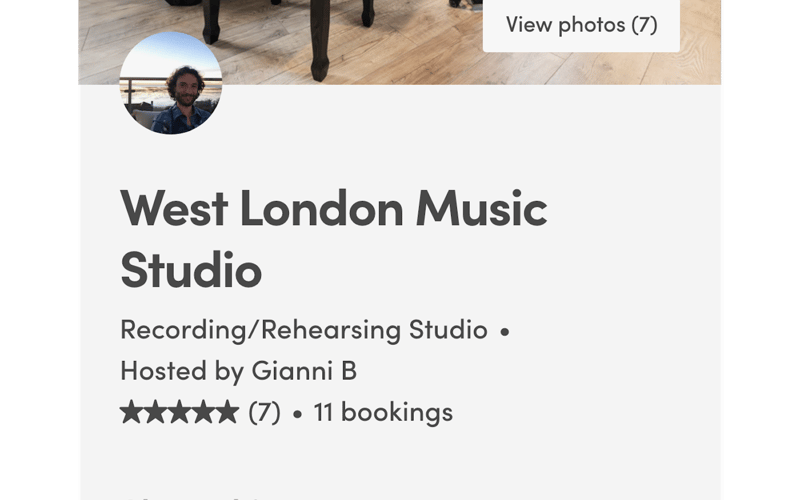Viewport: 800px width, 500px height.
Task: Click the bullet before 11 bookings
Action: click(x=297, y=414)
